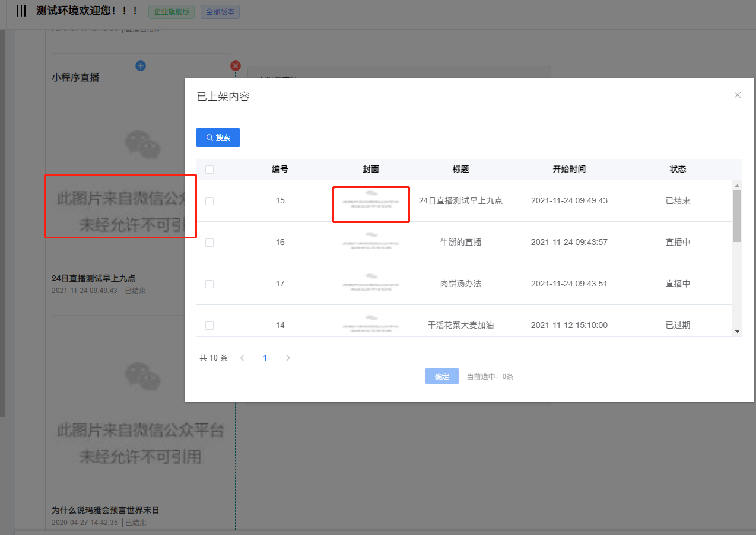
Task: Click start time 2021-11-24 09:43:57
Action: point(569,242)
